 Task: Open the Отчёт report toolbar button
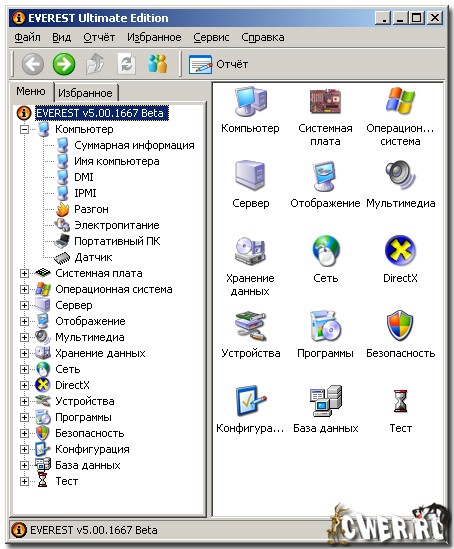pyautogui.click(x=218, y=64)
